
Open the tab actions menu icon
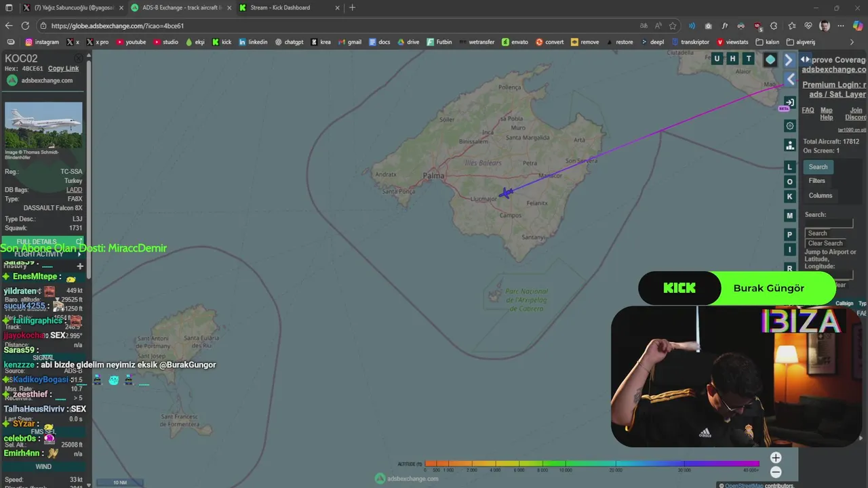9,7
